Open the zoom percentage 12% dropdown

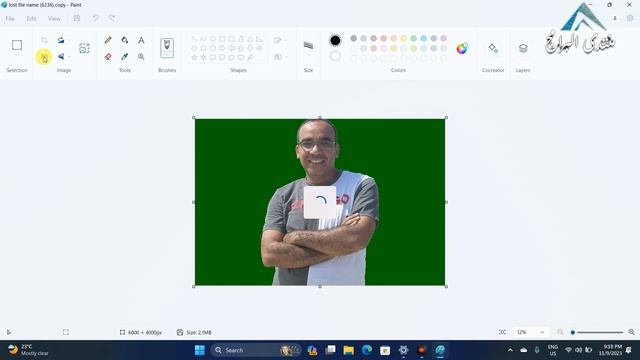[x=531, y=332]
